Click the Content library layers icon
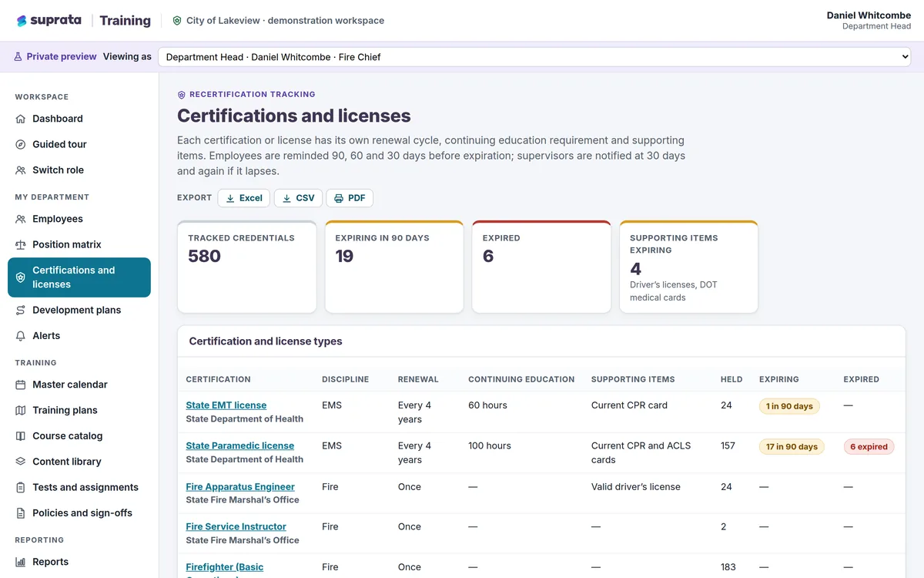Viewport: 924px width, 578px height. tap(21, 462)
